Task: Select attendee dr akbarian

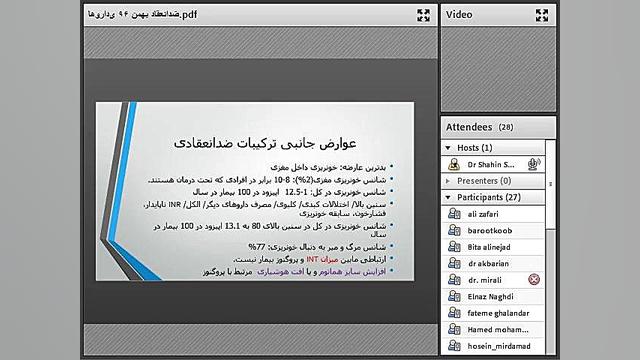Action: 493,264
